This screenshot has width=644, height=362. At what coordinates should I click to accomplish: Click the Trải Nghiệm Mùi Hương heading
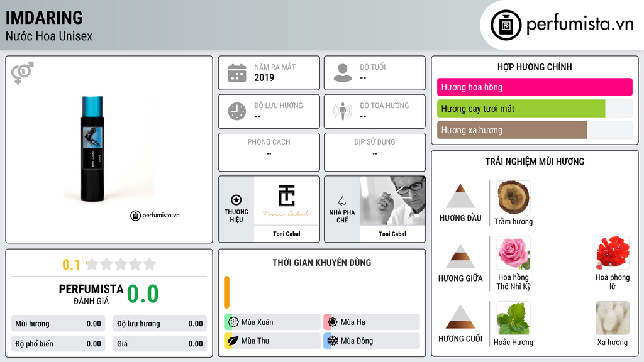point(535,162)
